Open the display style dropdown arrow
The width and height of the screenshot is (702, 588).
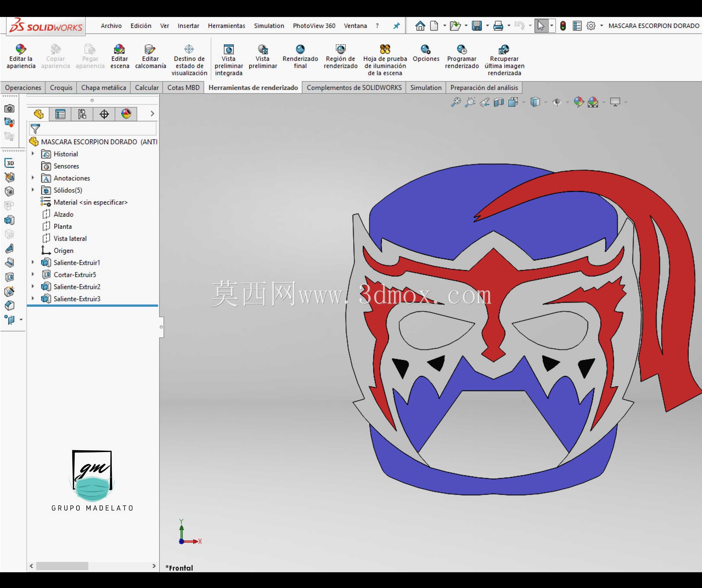tap(545, 102)
